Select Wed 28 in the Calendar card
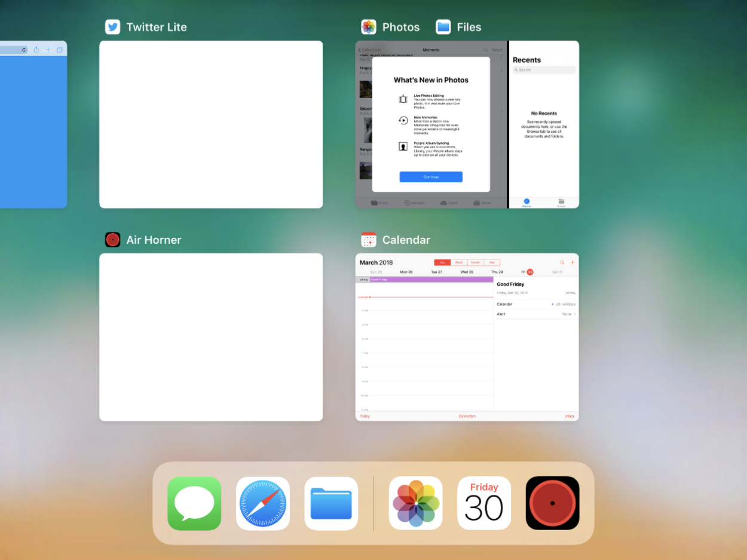The image size is (747, 560). [467, 272]
